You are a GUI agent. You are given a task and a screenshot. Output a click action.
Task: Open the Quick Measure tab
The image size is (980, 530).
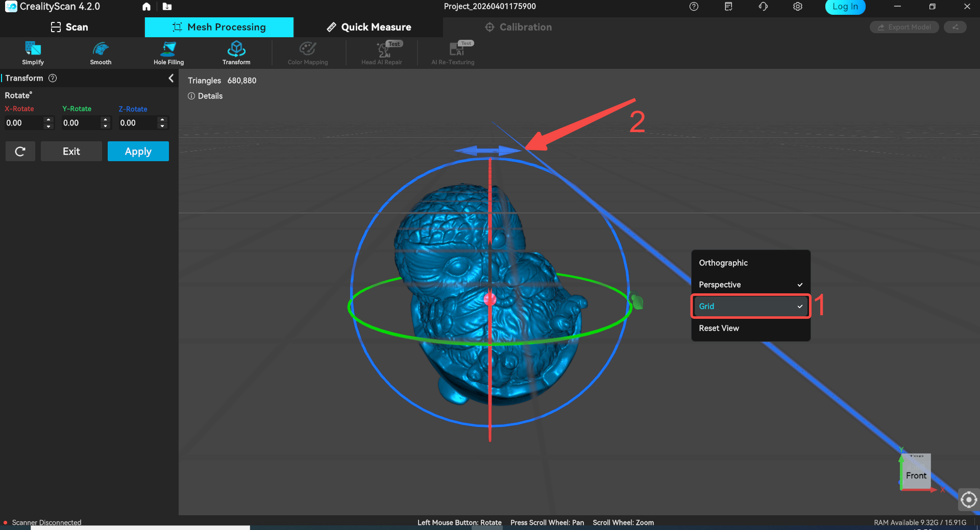pyautogui.click(x=369, y=27)
